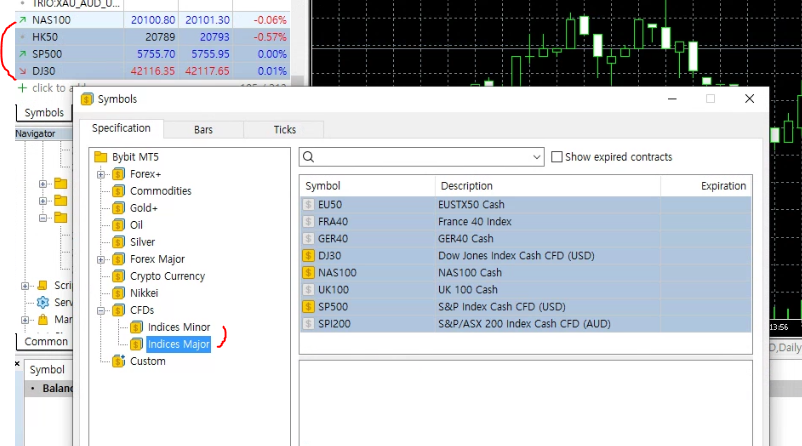Viewport: 802px width, 446px height.
Task: Switch to the Specification tab
Action: [121, 128]
